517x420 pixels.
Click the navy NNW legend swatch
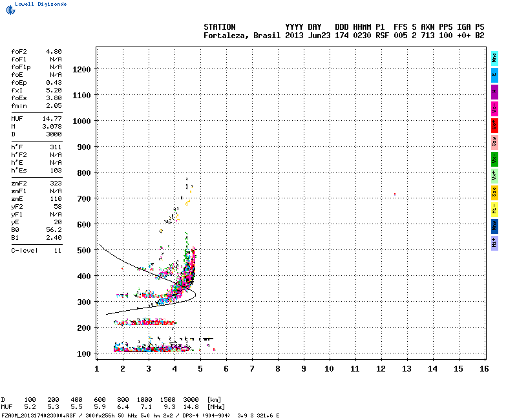(494, 227)
